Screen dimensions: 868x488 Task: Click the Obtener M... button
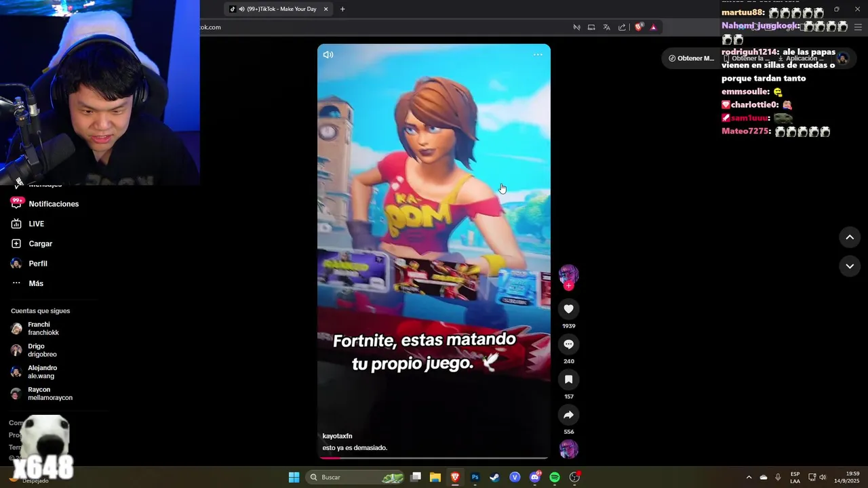coord(691,58)
